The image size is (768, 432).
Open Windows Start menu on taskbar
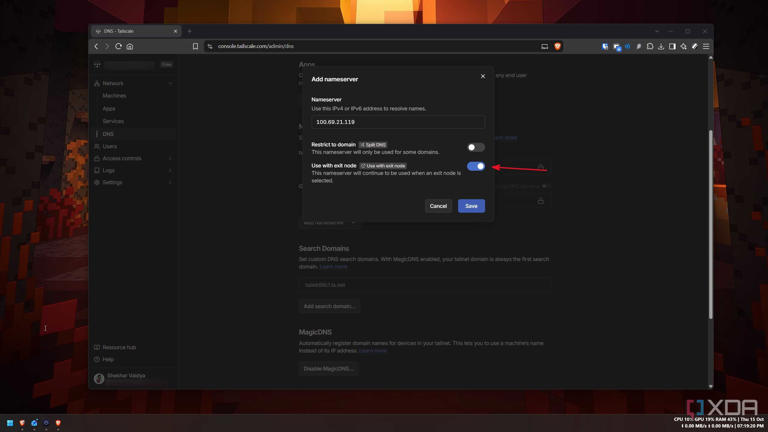click(x=10, y=423)
